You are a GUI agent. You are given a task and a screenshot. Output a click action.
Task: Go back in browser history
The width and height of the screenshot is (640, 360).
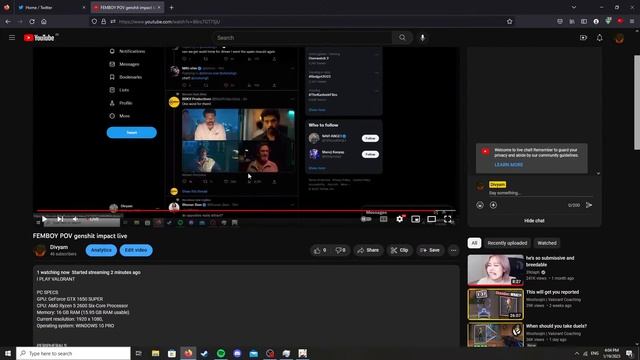(8, 21)
